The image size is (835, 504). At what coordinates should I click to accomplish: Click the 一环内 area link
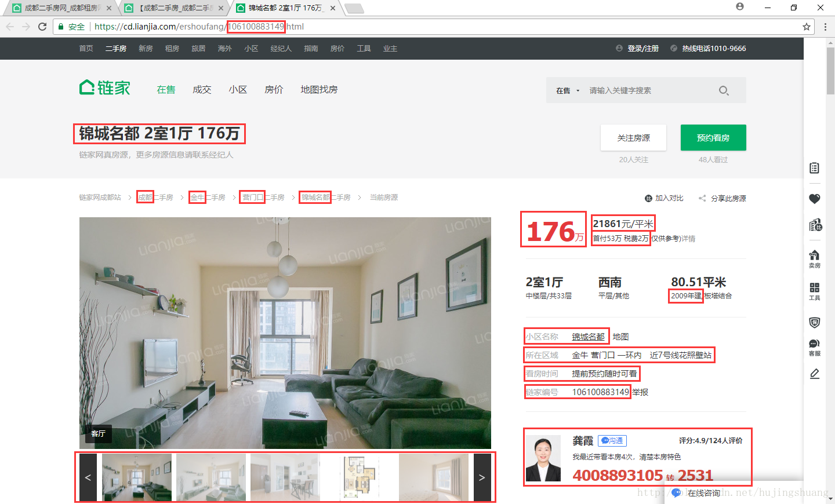click(629, 355)
